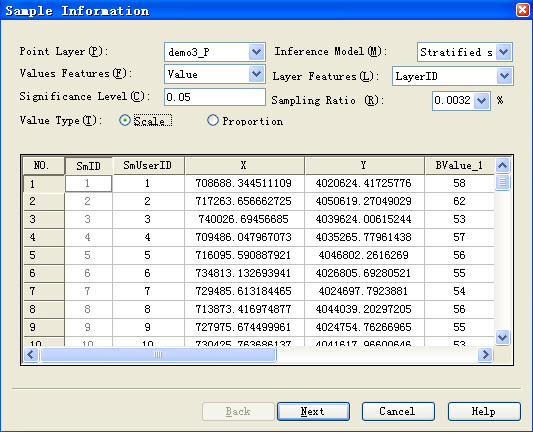This screenshot has width=533, height=435.
Task: Click Y cell 4050619.27049029
Action: 364,202
